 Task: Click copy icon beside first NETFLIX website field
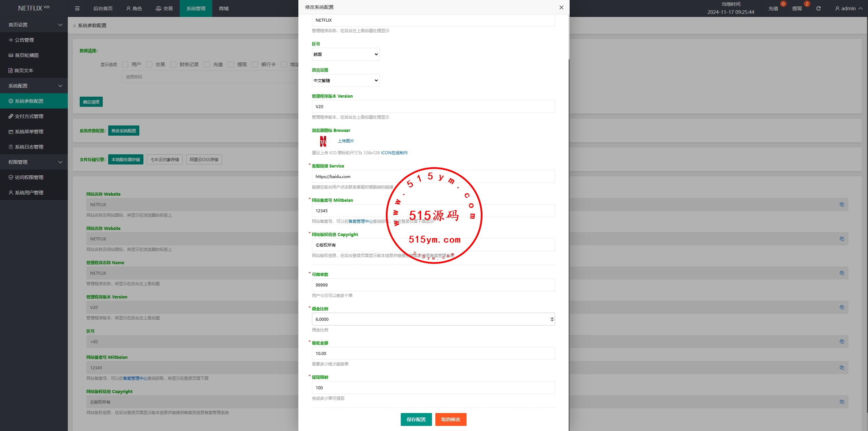tap(842, 204)
